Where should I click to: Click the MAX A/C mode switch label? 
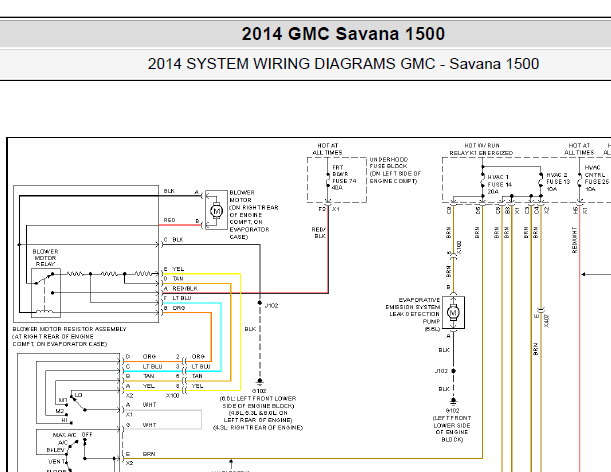64,435
